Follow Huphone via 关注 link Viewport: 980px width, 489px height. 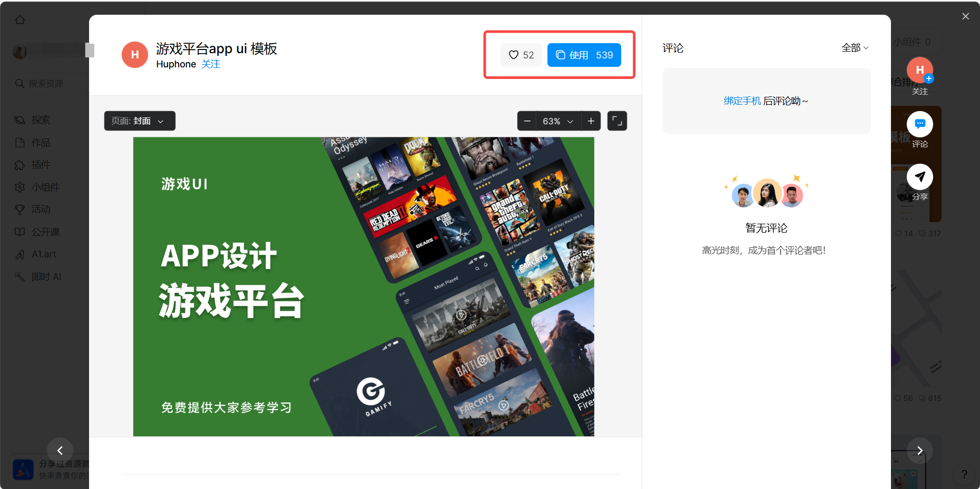tap(211, 64)
